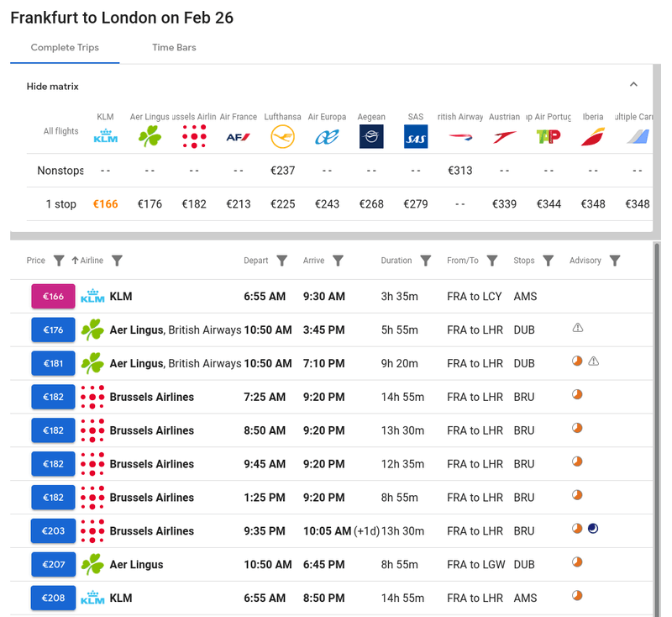Screen dimensions: 672x617
Task: Open the Advisory filter icon
Action: (x=615, y=261)
